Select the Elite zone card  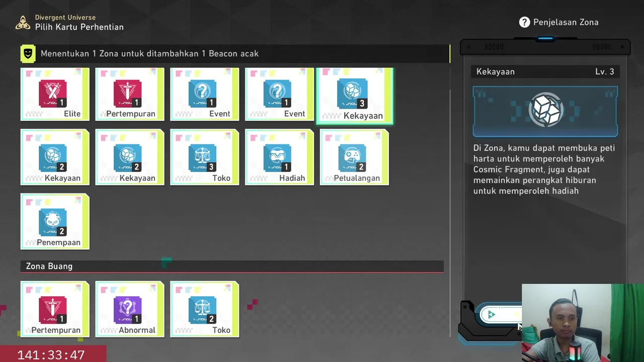[55, 95]
